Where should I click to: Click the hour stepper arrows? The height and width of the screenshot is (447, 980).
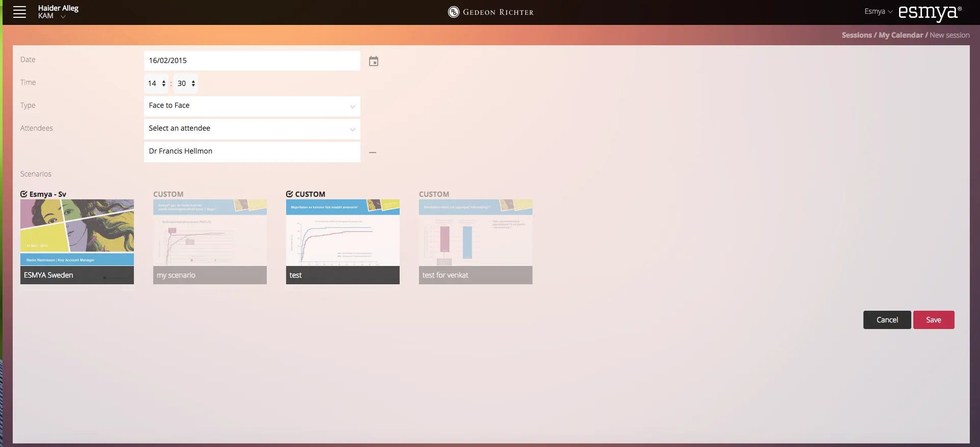click(164, 83)
